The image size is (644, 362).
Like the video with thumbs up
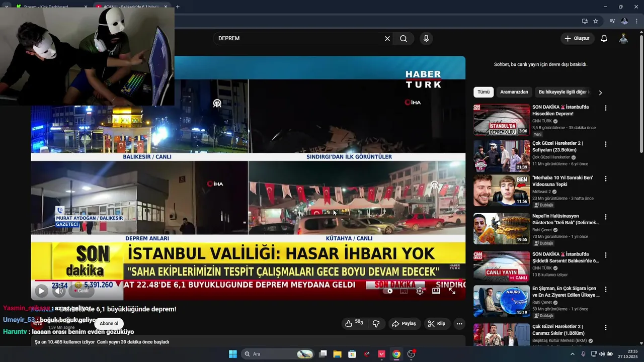point(354,323)
